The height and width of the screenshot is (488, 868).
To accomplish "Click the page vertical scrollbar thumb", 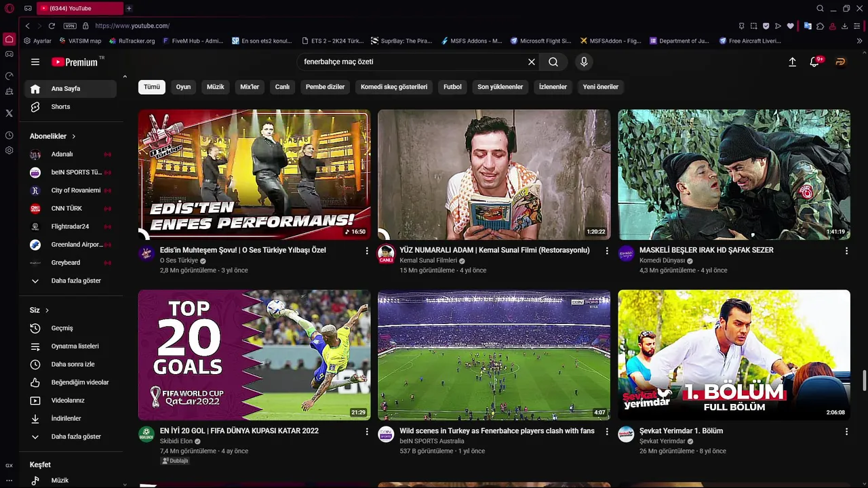I will [864, 380].
